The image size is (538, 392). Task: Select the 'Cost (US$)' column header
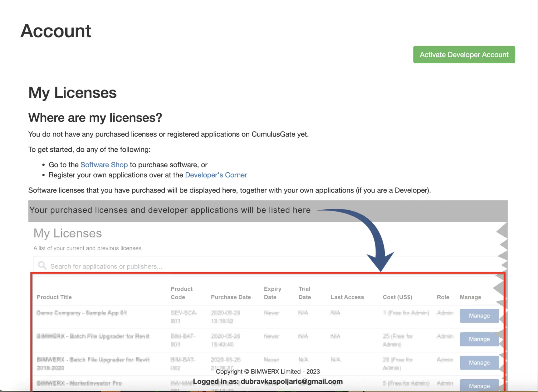click(398, 297)
